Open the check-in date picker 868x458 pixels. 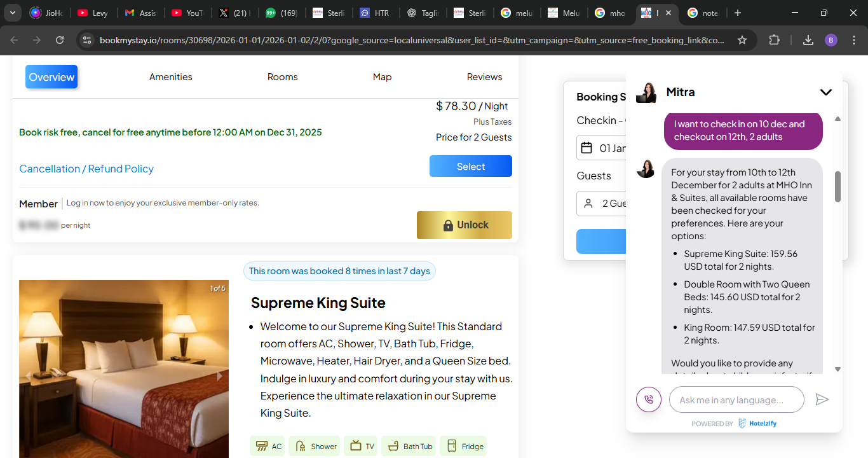click(x=601, y=148)
